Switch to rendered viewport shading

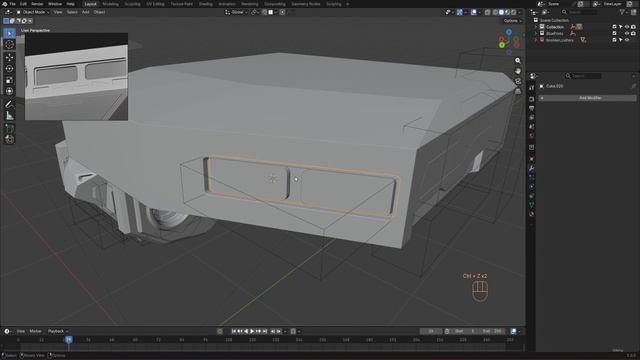pos(513,12)
